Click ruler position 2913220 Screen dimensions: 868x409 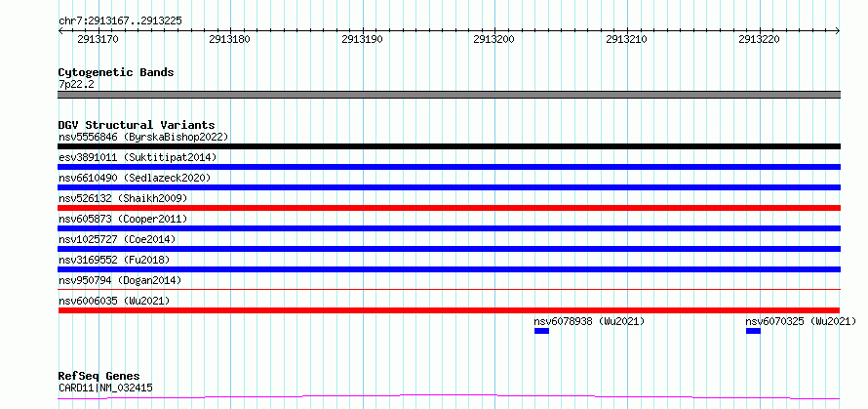click(x=759, y=39)
